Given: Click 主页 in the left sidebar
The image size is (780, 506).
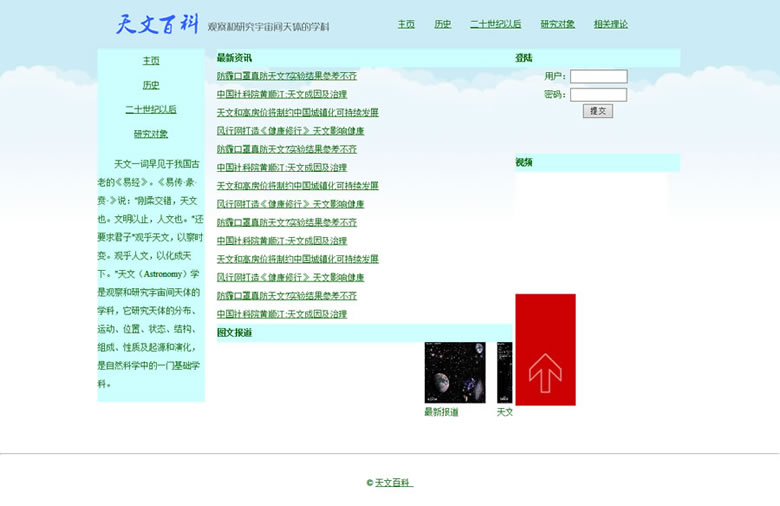Looking at the screenshot, I should [151, 61].
